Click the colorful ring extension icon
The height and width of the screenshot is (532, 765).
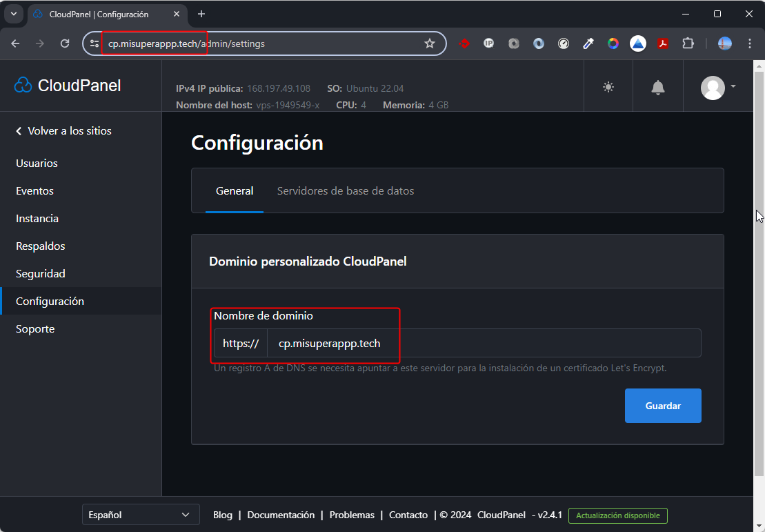point(613,43)
